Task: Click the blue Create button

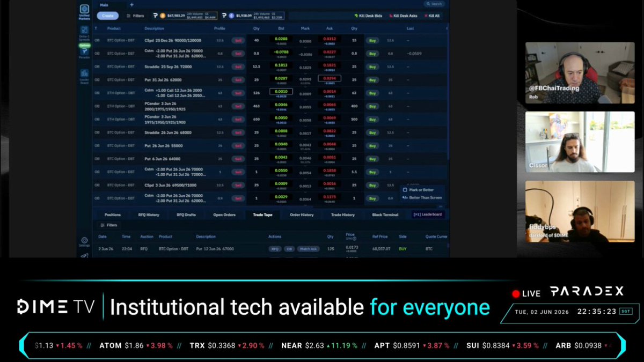Action: (x=107, y=16)
